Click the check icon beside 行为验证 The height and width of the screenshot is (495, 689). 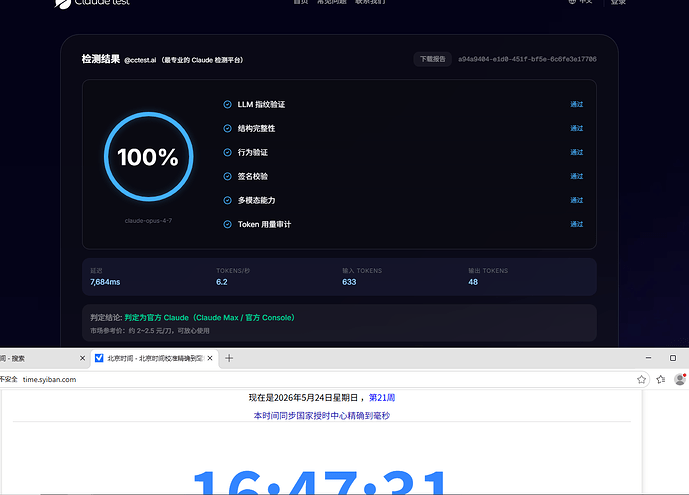click(x=227, y=152)
